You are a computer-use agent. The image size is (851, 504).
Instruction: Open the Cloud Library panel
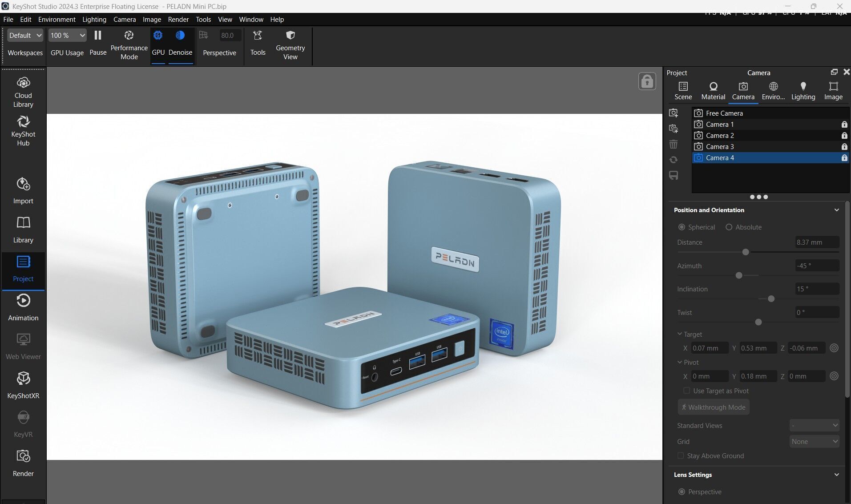point(23,92)
